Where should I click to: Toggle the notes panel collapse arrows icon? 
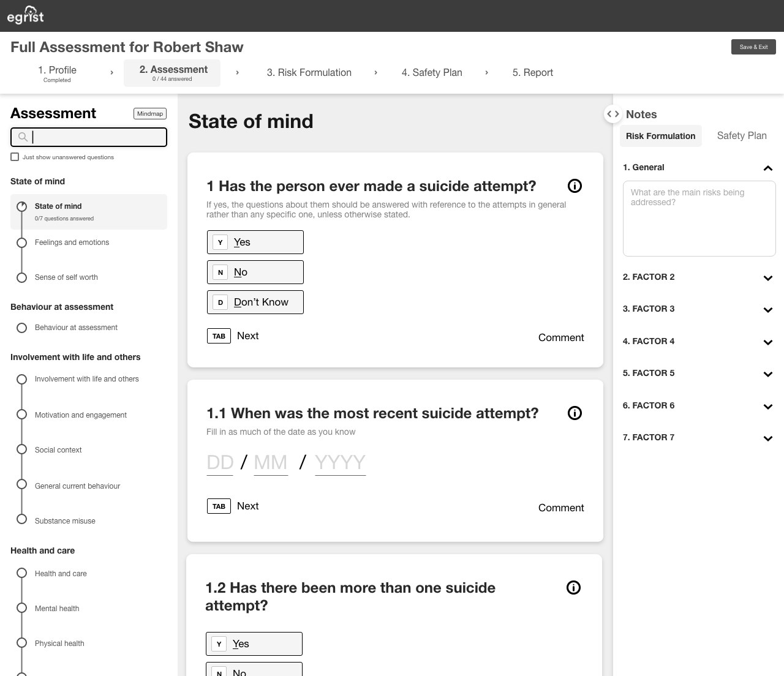[x=613, y=114]
